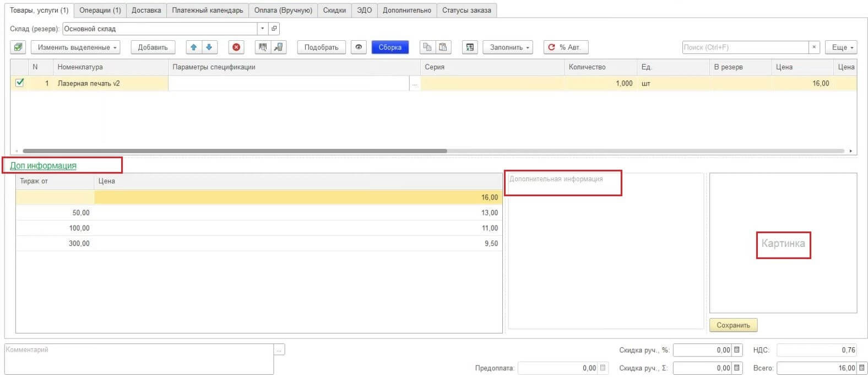The width and height of the screenshot is (868, 377).
Task: Select the Тираж от 100,00 row
Action: click(x=259, y=228)
